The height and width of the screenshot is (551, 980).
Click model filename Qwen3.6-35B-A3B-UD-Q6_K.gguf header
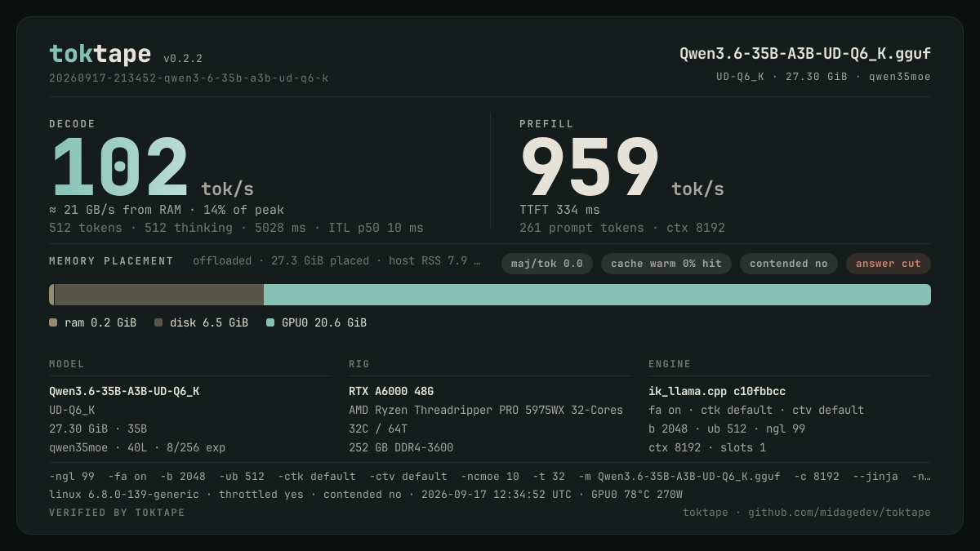(805, 54)
